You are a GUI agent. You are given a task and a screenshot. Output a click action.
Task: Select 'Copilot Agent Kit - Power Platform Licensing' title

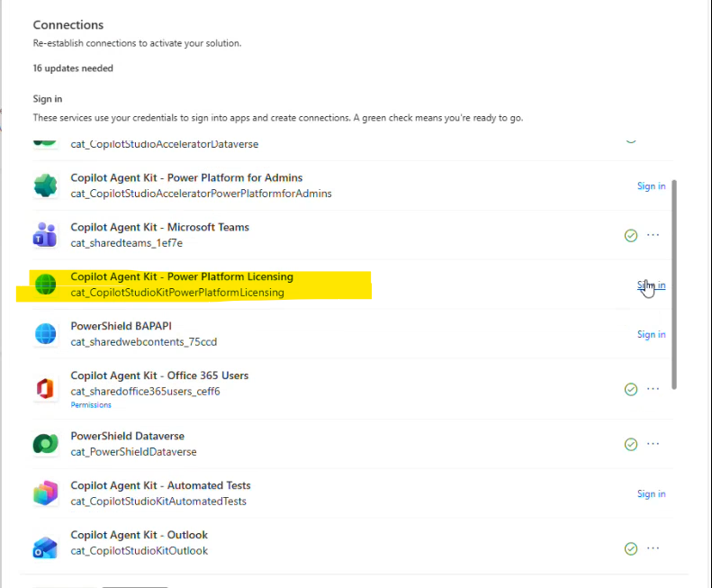182,276
